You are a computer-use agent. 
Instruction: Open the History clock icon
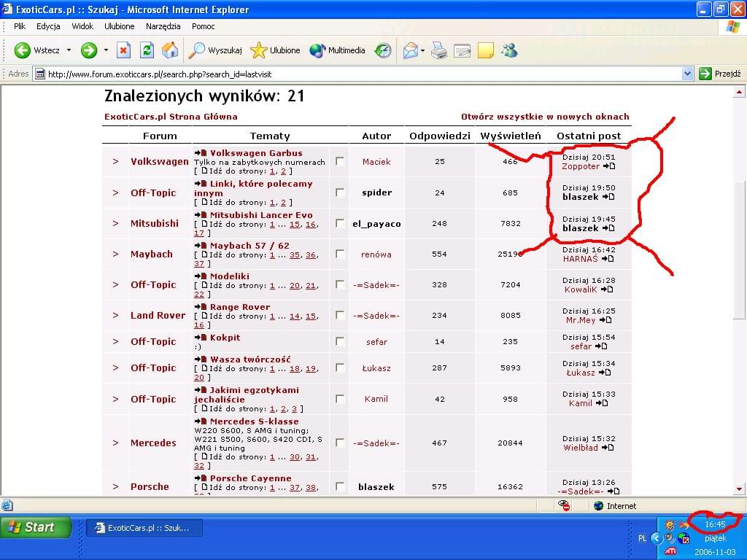coord(382,50)
